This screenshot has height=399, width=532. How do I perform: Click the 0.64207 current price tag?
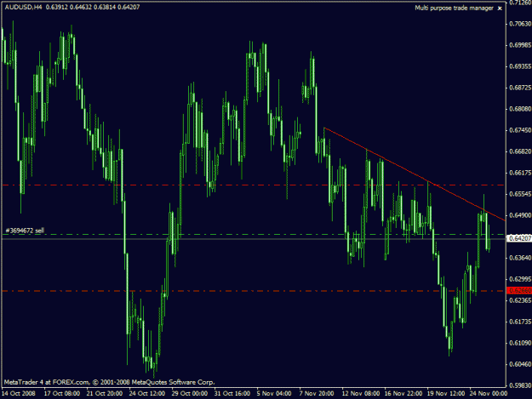(519, 239)
